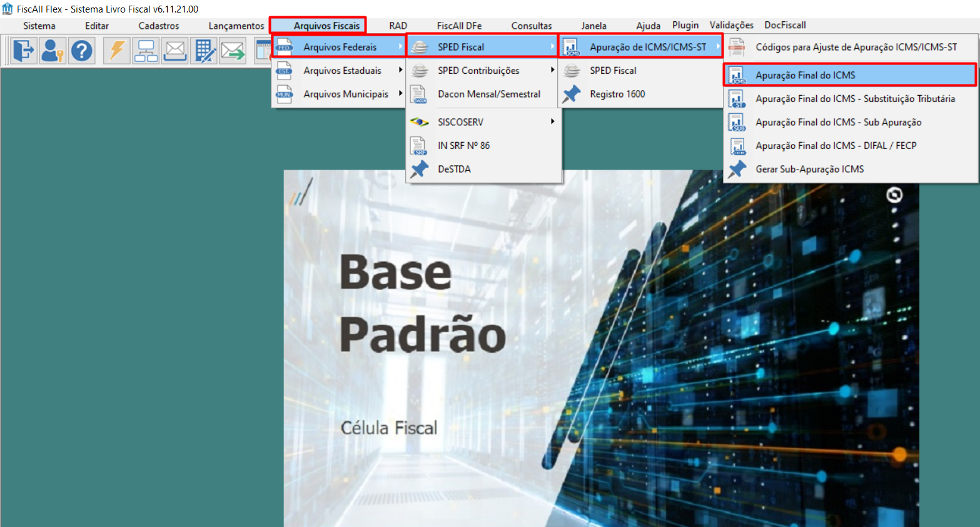This screenshot has width=980, height=527.
Task: Select IN SRF Nº 86 entry
Action: point(482,145)
